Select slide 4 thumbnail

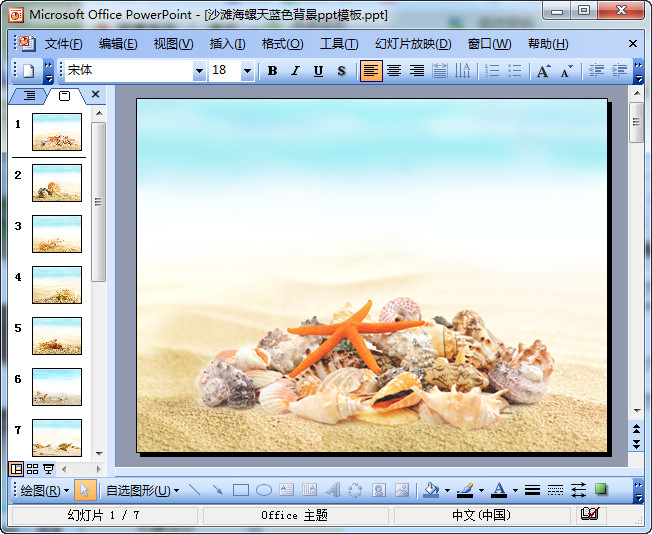57,285
